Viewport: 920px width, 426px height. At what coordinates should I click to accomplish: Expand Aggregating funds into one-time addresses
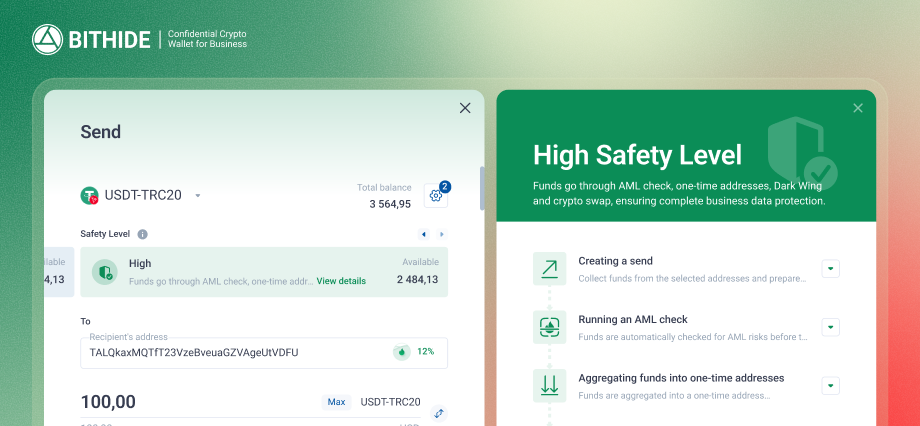click(x=830, y=385)
